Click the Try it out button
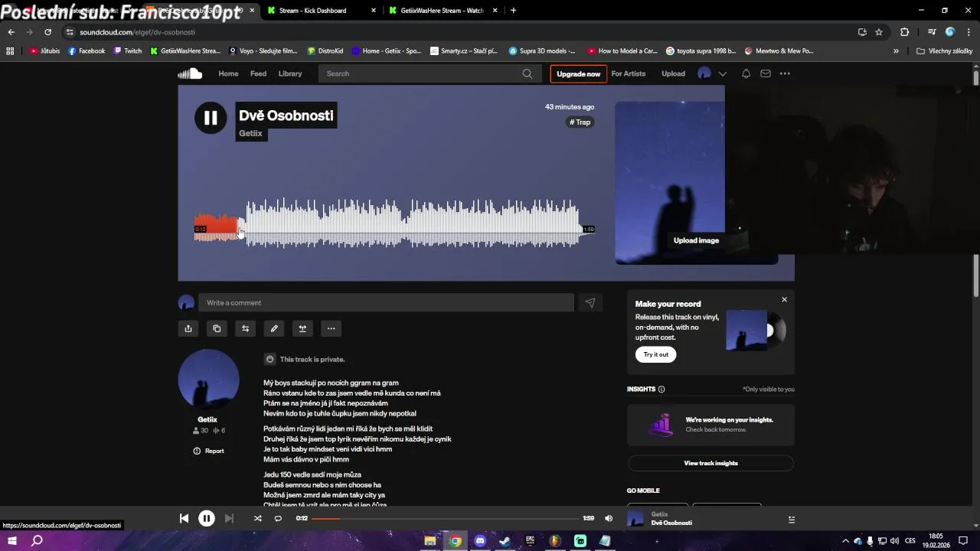 click(x=655, y=354)
